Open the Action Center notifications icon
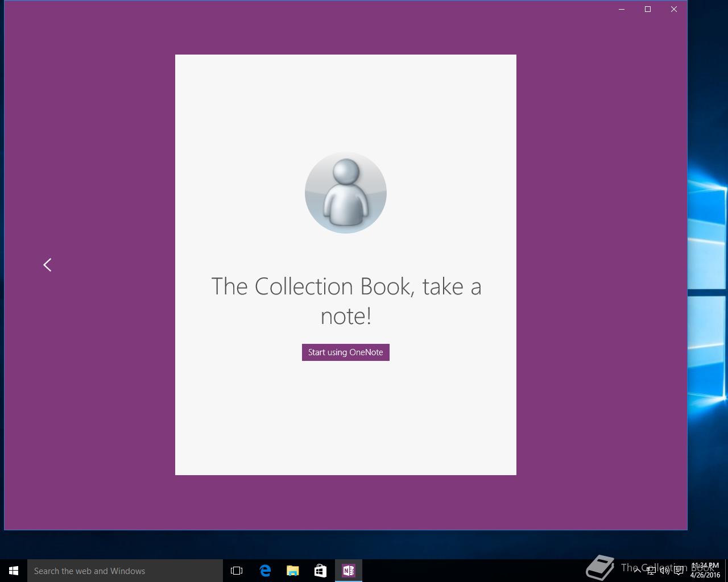This screenshot has height=582, width=728. (679, 571)
